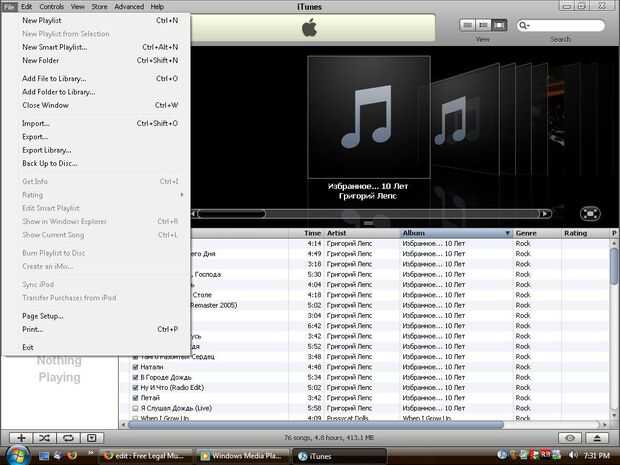Sort by the Genre column header
Image resolution: width=620 pixels, height=465 pixels.
tap(537, 233)
